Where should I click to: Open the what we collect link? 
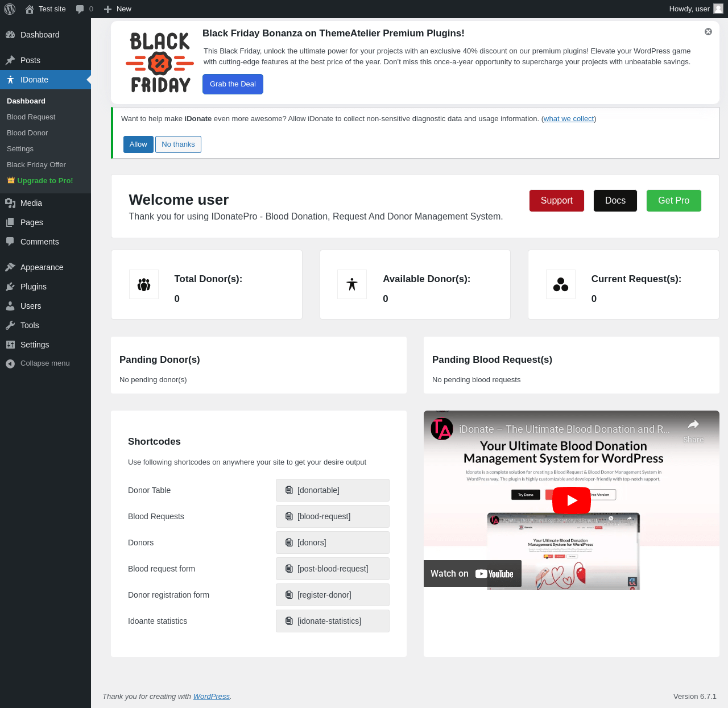[x=569, y=119]
